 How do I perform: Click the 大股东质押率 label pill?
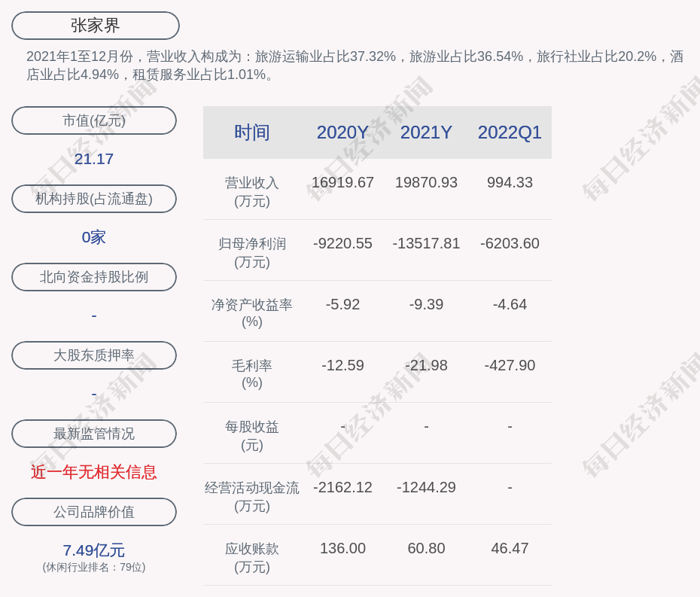click(x=94, y=355)
